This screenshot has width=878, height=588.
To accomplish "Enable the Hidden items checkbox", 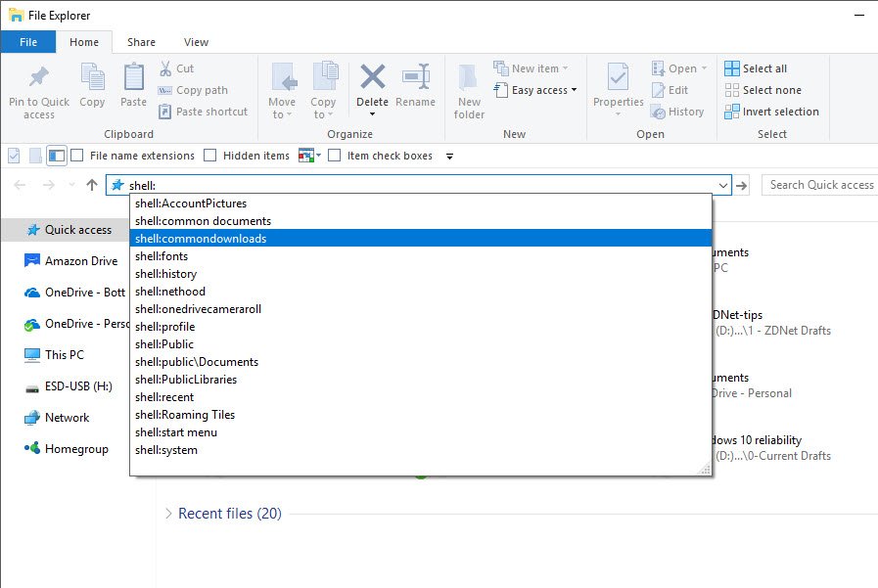I will 210,155.
